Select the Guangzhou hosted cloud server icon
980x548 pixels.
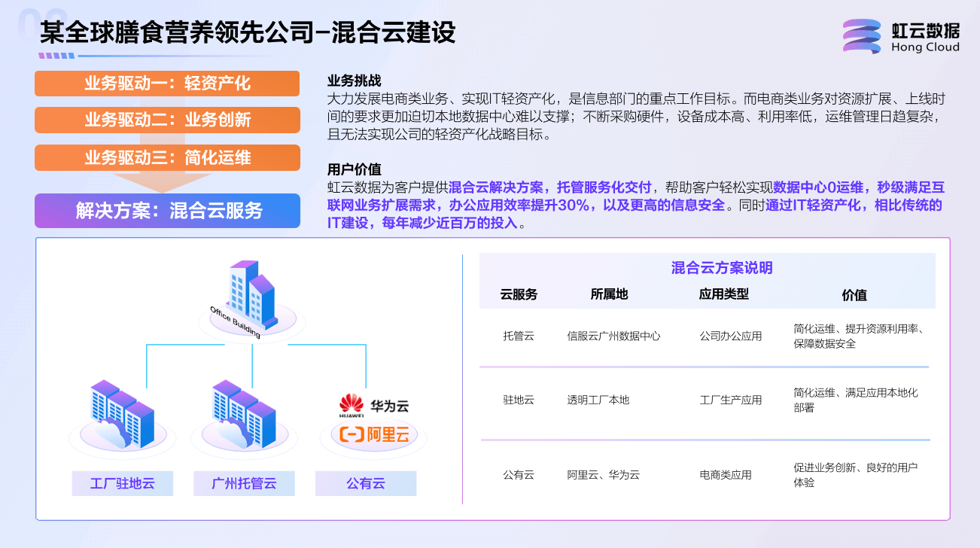click(x=243, y=416)
